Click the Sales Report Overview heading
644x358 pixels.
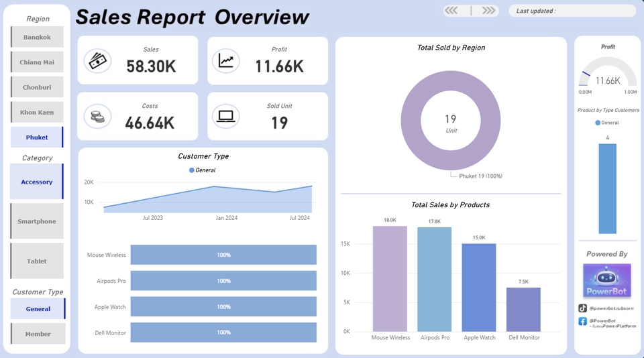192,17
